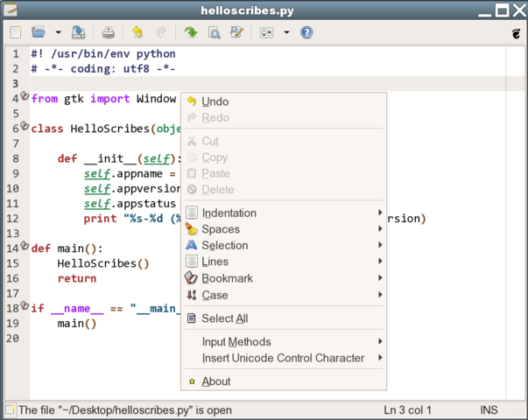Image resolution: width=528 pixels, height=420 pixels.
Task: Open Help with the blue question icon
Action: (306, 32)
